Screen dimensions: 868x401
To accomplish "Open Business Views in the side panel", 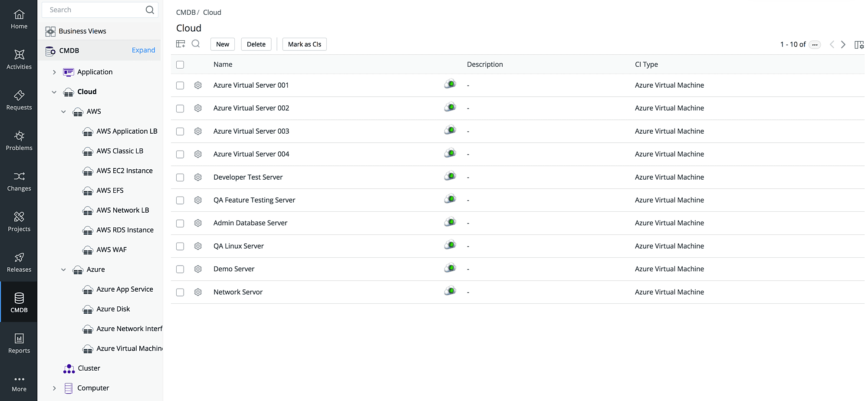I will (x=82, y=31).
